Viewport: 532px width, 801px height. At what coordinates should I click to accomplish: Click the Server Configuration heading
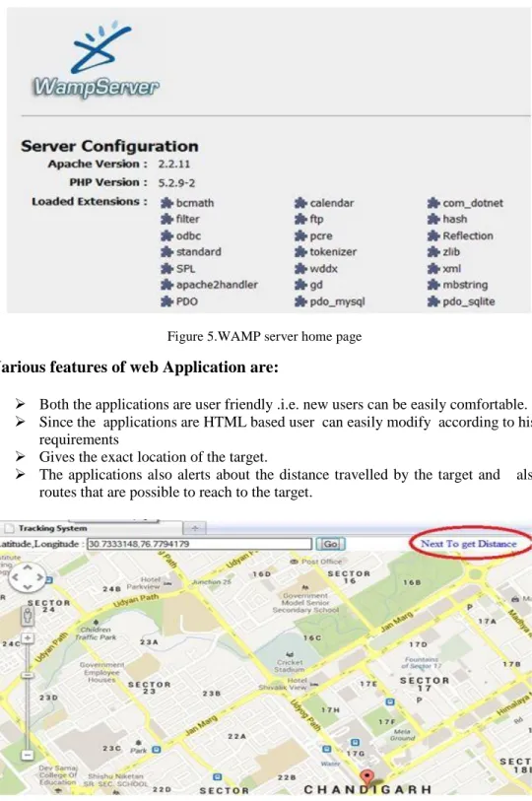click(109, 146)
